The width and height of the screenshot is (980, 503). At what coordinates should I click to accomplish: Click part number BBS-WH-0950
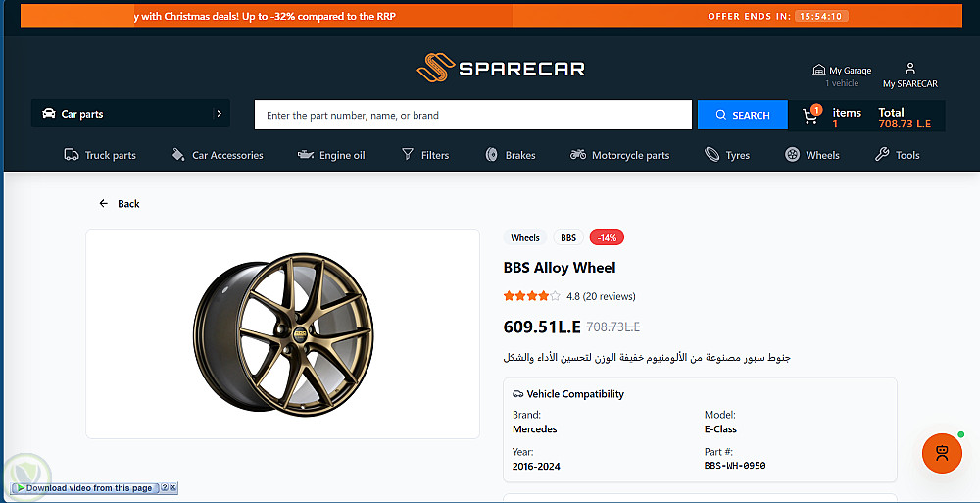[x=735, y=466]
